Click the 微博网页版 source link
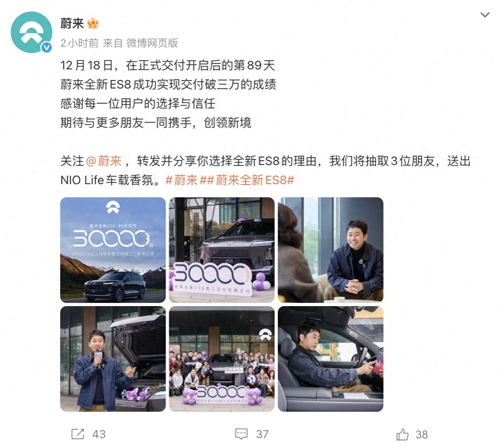This screenshot has height=448, width=503. point(152,43)
